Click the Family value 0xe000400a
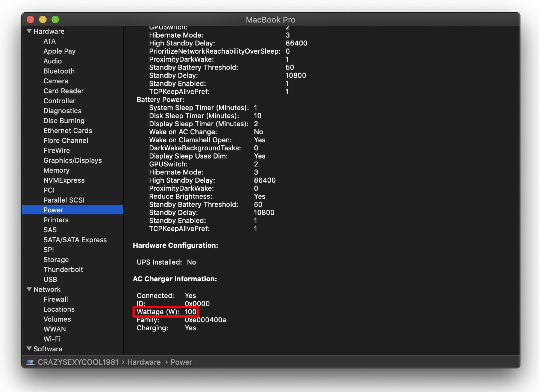The height and width of the screenshot is (392, 539). tap(205, 320)
